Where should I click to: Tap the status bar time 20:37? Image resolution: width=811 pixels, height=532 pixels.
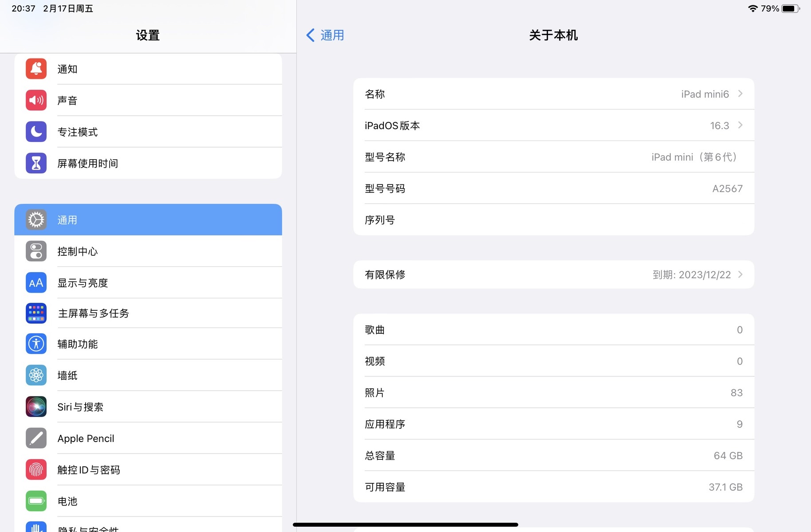(24, 8)
